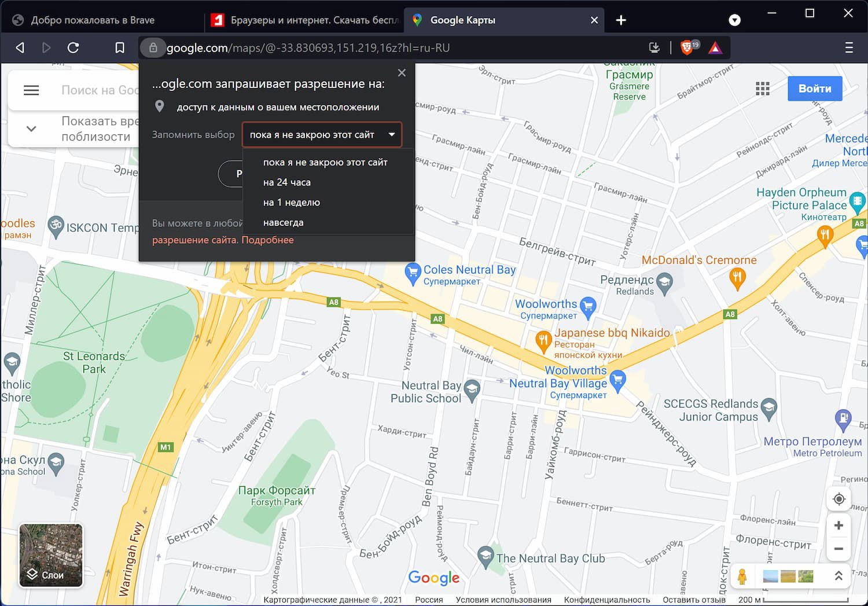Open Brave Shields lion icon

coord(688,47)
